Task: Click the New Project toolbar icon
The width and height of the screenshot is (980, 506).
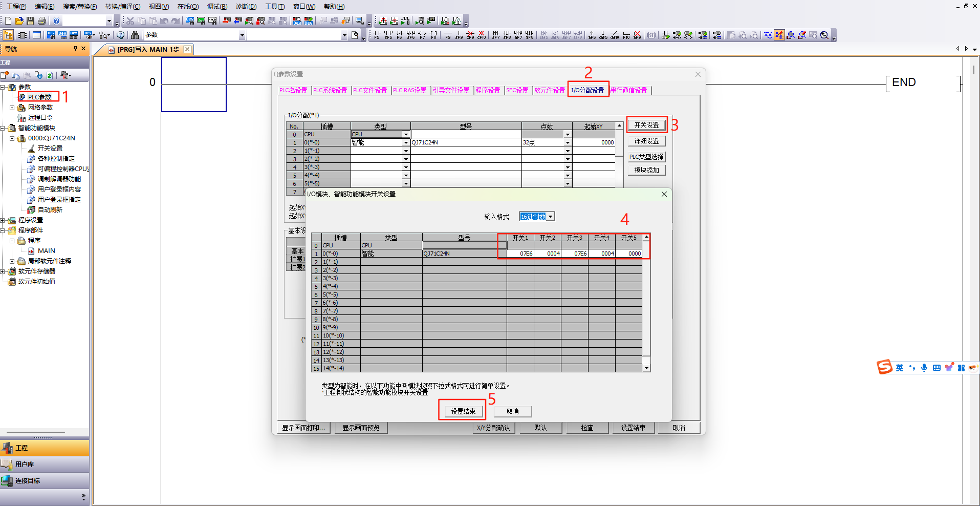Action: (8, 21)
